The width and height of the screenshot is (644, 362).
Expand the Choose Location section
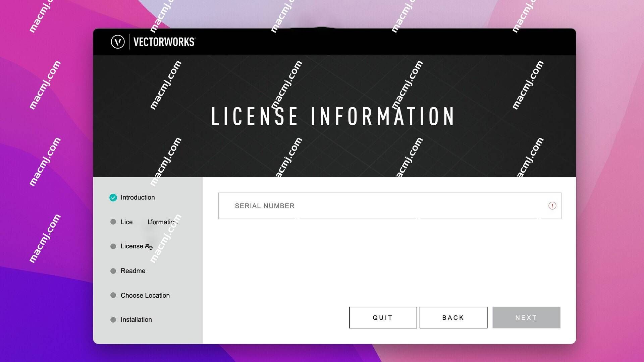pyautogui.click(x=145, y=295)
